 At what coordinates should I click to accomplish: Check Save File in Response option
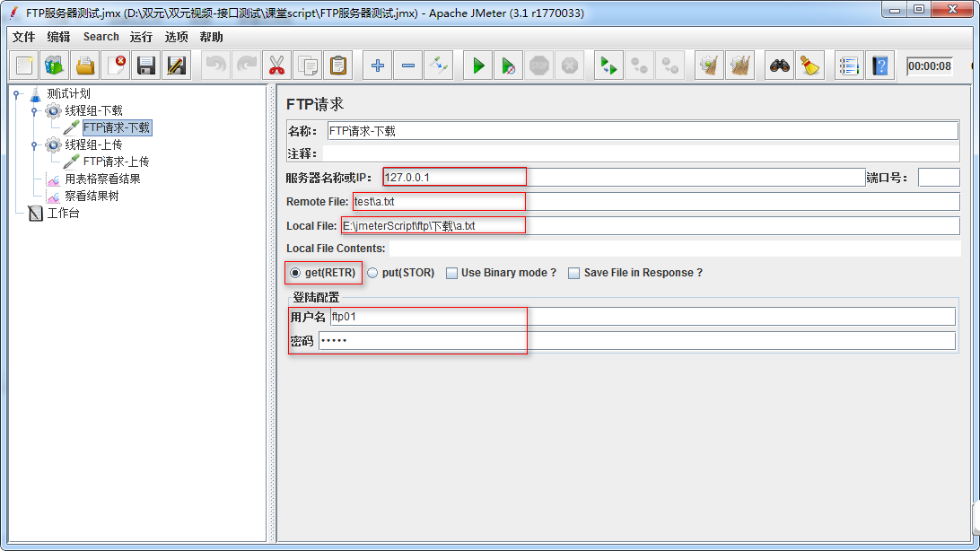click(573, 273)
